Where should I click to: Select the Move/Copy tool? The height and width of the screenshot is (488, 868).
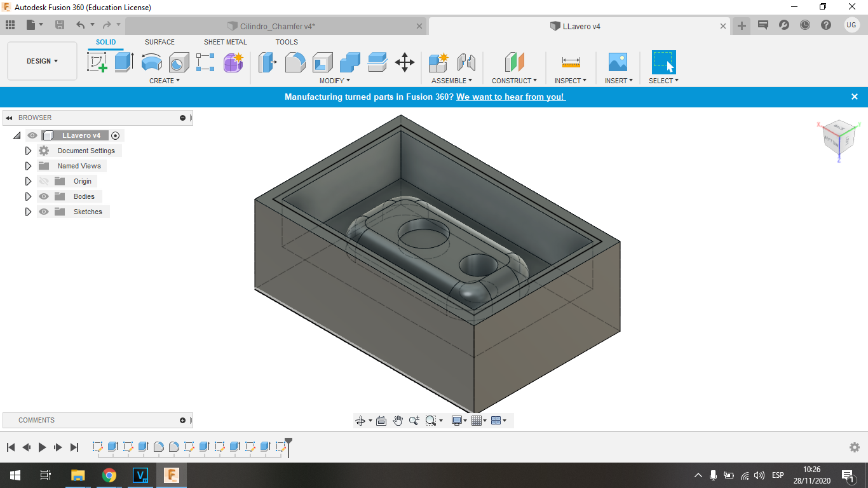tap(405, 62)
